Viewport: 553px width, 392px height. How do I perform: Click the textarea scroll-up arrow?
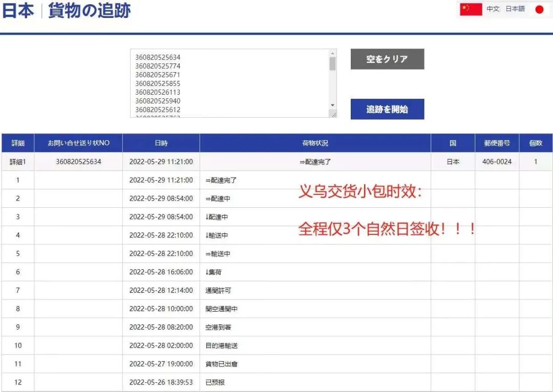(x=332, y=53)
